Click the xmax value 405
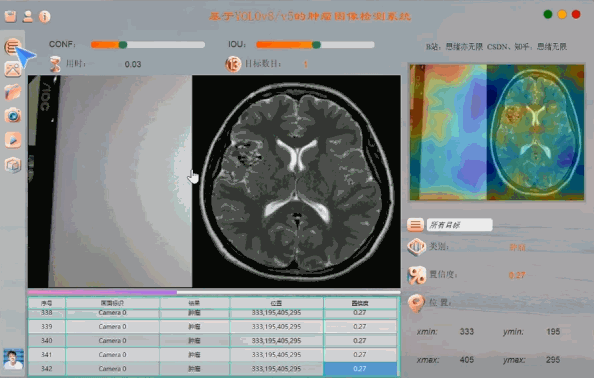 [x=467, y=359]
